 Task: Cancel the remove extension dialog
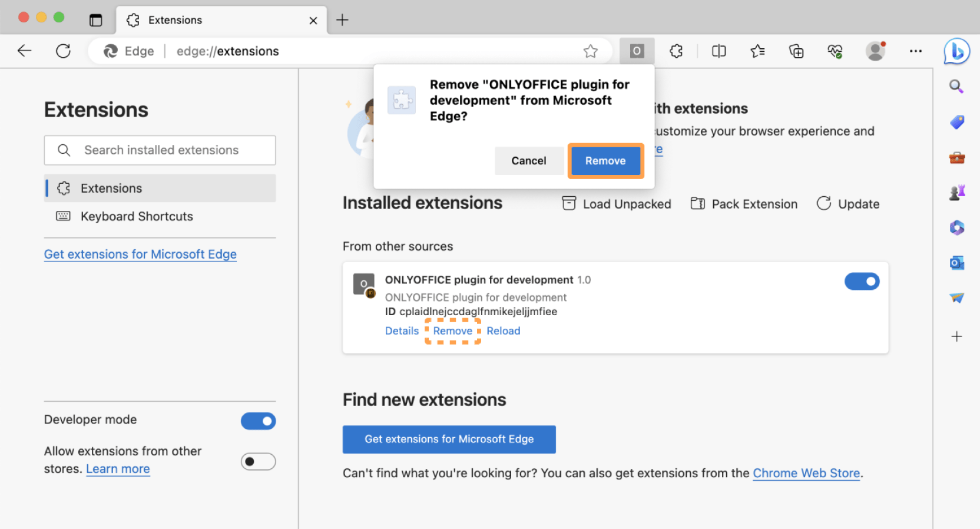click(x=529, y=161)
